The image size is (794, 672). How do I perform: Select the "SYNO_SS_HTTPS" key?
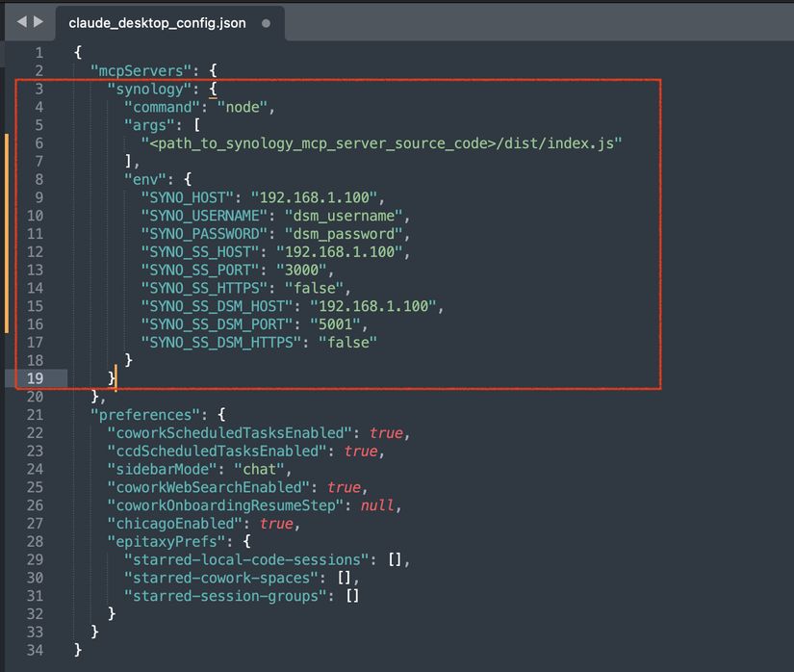[x=204, y=288]
